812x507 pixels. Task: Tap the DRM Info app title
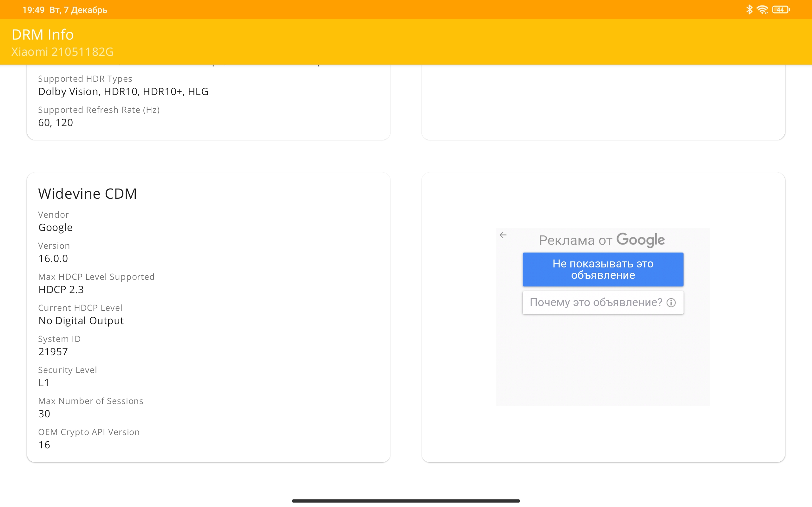pyautogui.click(x=43, y=35)
